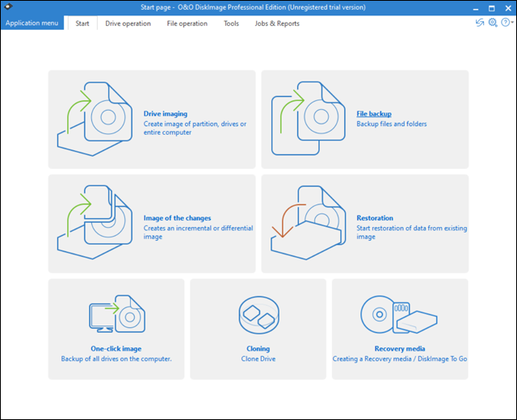Click 'Creates an incremental or differential image' text
Image resolution: width=517 pixels, height=420 pixels.
click(198, 233)
